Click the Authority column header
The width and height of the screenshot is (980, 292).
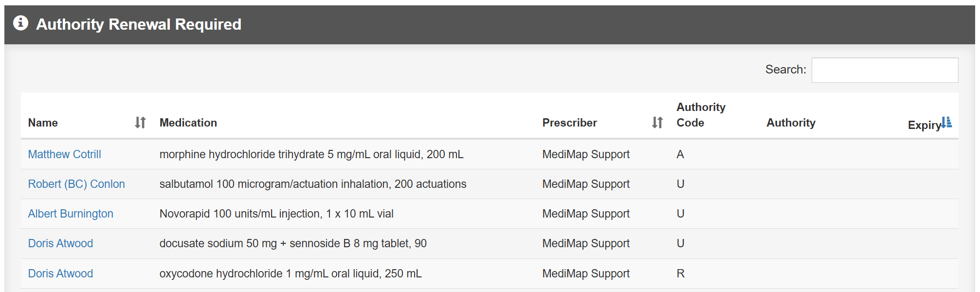tap(791, 123)
